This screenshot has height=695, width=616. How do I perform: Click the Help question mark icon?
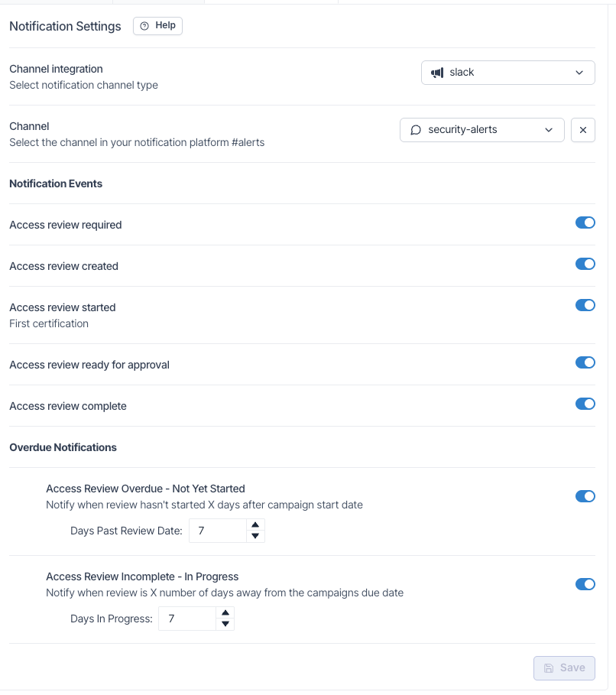coord(144,26)
